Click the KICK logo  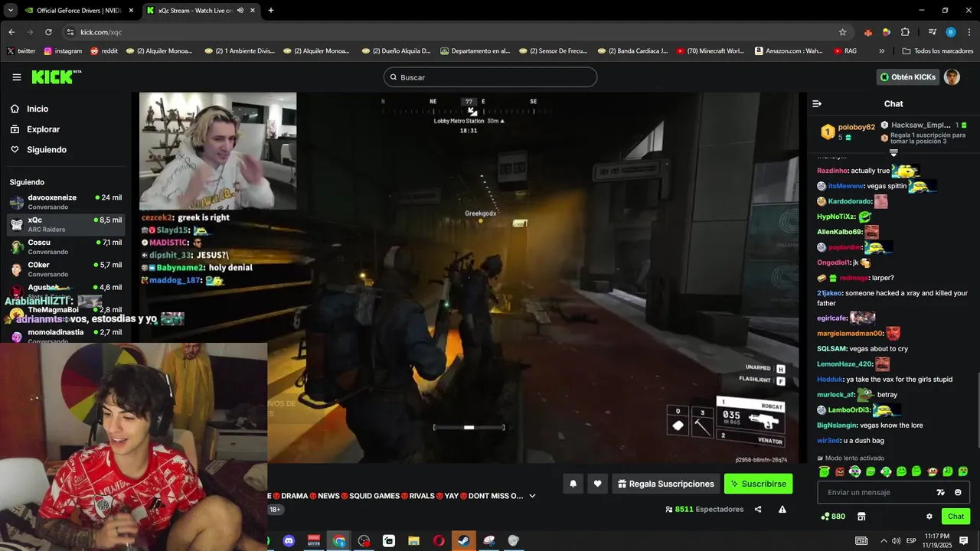point(56,77)
